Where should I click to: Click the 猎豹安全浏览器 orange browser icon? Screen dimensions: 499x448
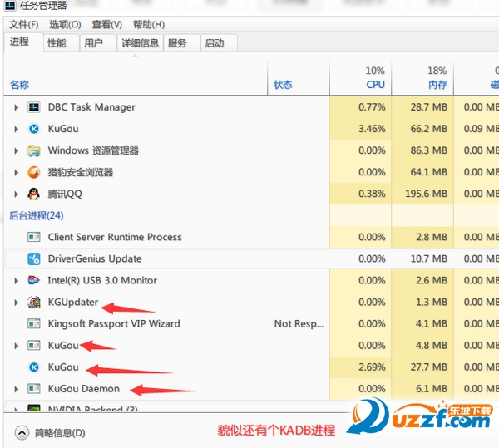[x=34, y=172]
